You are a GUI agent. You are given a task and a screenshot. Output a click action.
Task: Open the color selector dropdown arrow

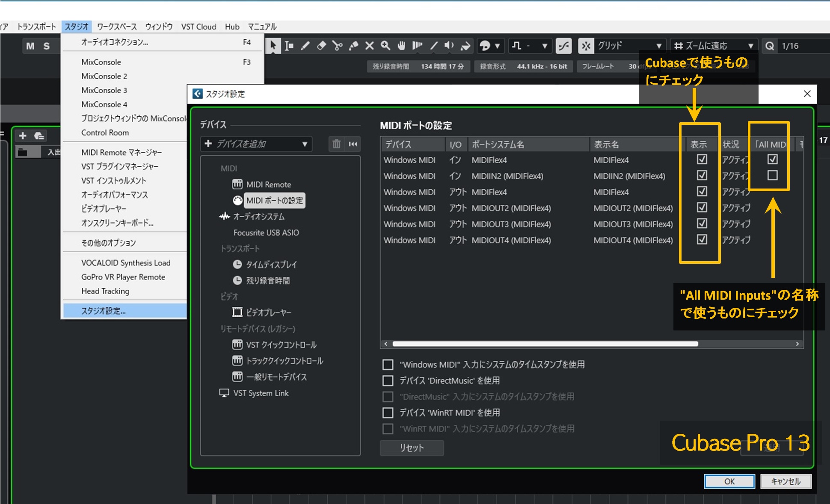(x=497, y=46)
